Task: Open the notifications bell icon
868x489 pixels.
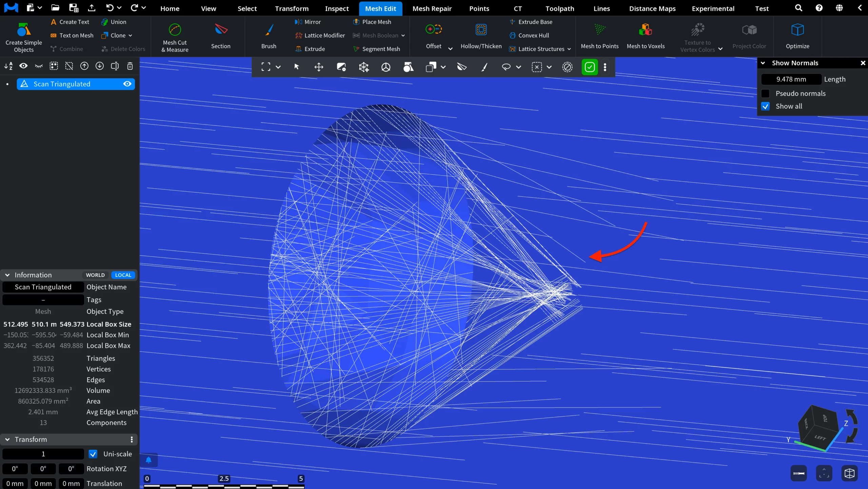Action: 149,460
